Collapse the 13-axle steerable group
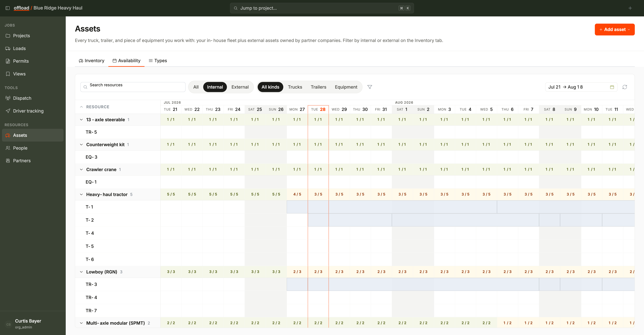This screenshot has height=335, width=644. (x=81, y=120)
